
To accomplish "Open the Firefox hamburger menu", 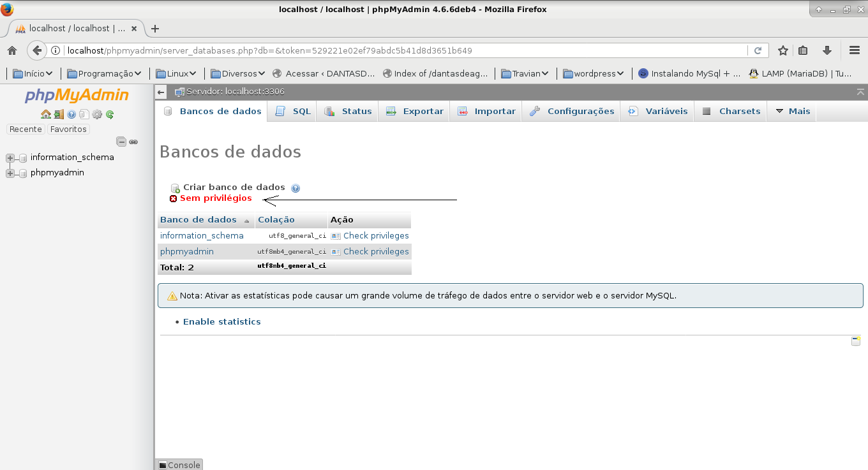I will tap(855, 50).
